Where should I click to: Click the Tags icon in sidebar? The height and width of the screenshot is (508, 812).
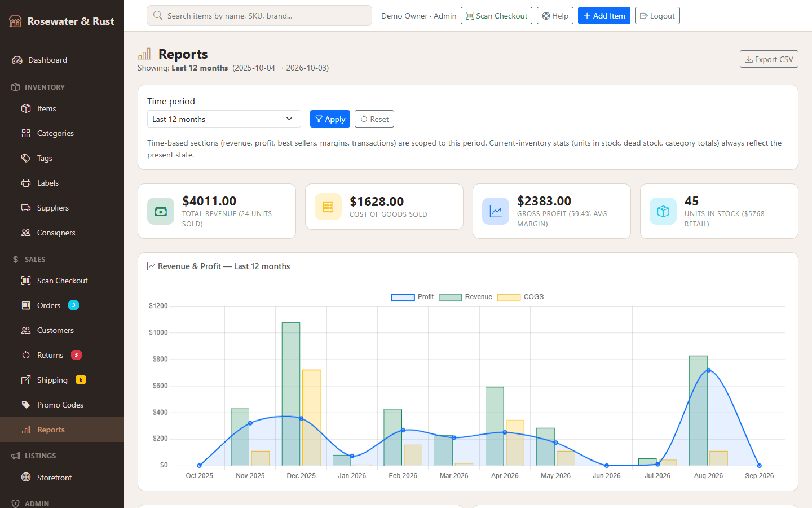pyautogui.click(x=26, y=158)
